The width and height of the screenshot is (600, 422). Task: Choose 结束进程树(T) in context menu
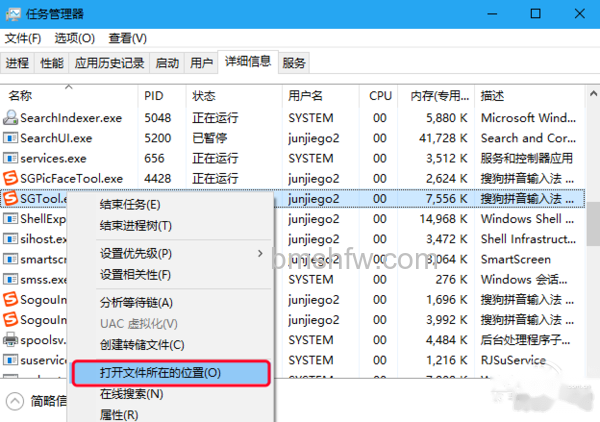170,226
